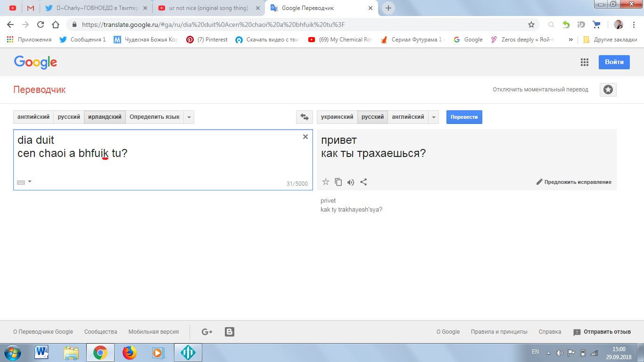Switch to the Charly Twitter tab
This screenshot has width=644, height=362.
96,8
